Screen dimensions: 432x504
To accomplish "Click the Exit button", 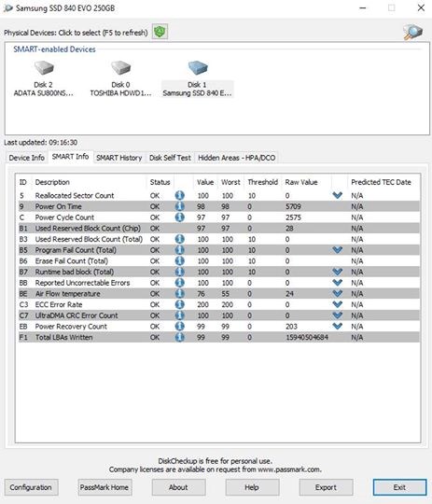I will point(399,487).
